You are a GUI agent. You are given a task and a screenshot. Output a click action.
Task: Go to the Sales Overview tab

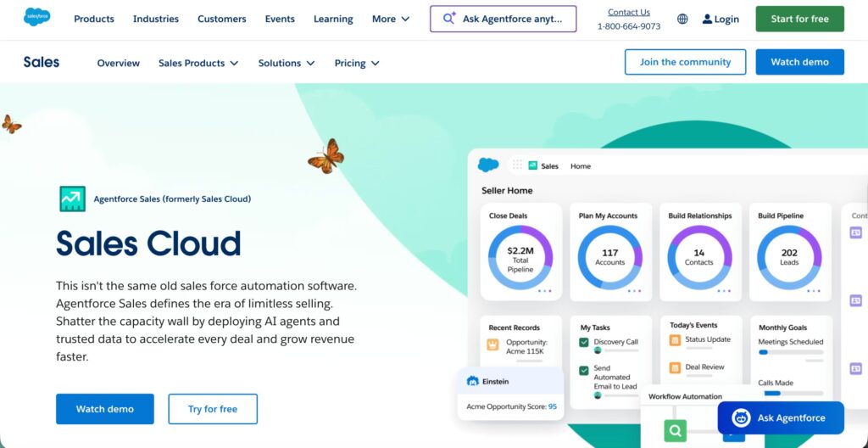point(119,63)
